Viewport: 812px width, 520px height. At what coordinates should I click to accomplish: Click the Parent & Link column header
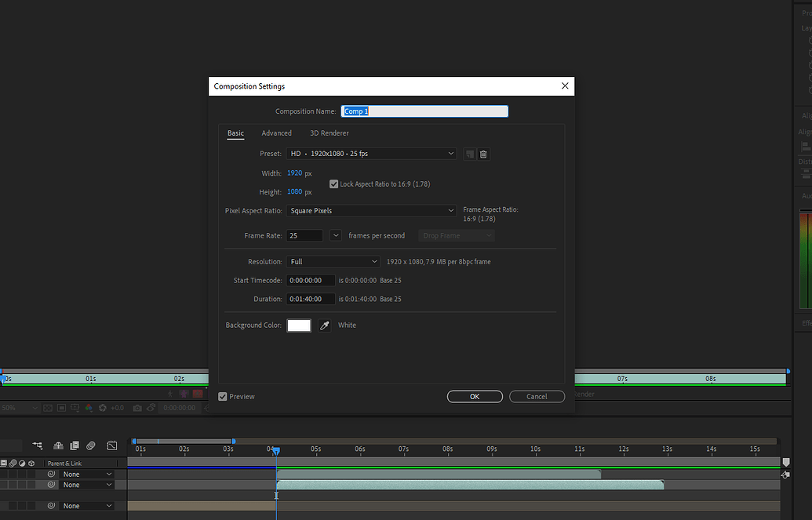coord(65,464)
